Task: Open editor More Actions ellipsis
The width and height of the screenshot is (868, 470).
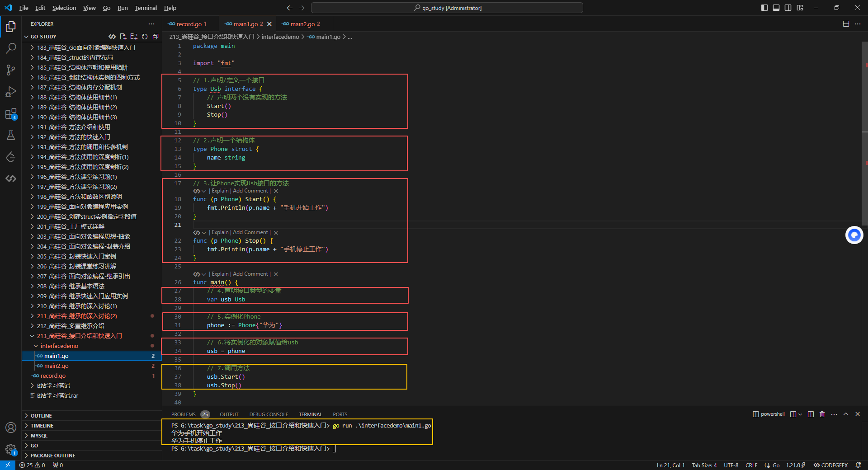Action: click(858, 24)
